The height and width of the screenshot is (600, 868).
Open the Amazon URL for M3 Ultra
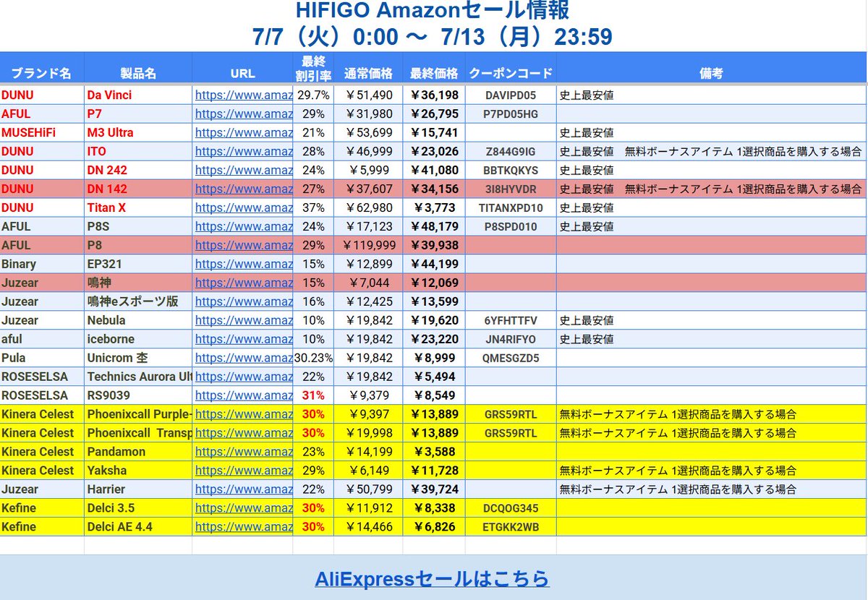(244, 132)
